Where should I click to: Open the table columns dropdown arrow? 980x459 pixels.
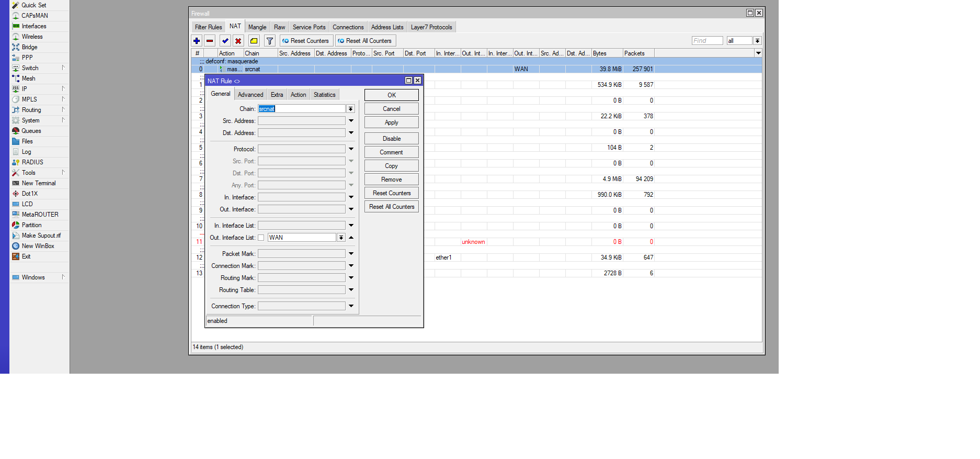click(758, 53)
